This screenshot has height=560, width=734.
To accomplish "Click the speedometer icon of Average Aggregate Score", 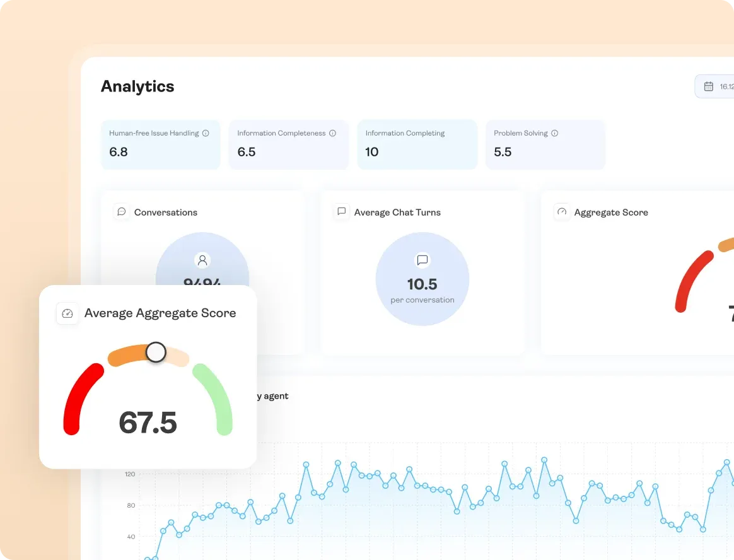I will click(67, 313).
